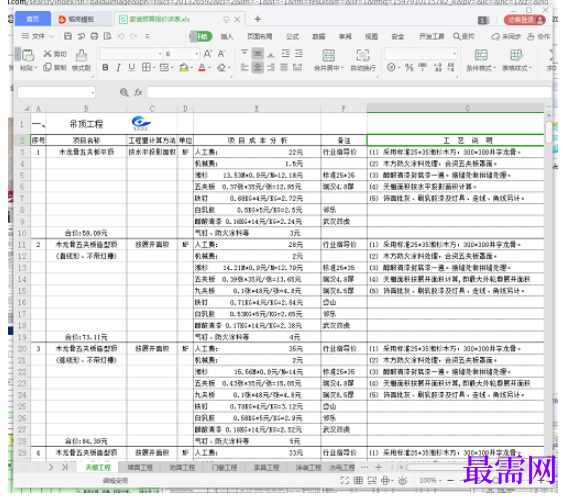Open the number format dropdown
This screenshot has height=501, width=575.
click(x=454, y=54)
